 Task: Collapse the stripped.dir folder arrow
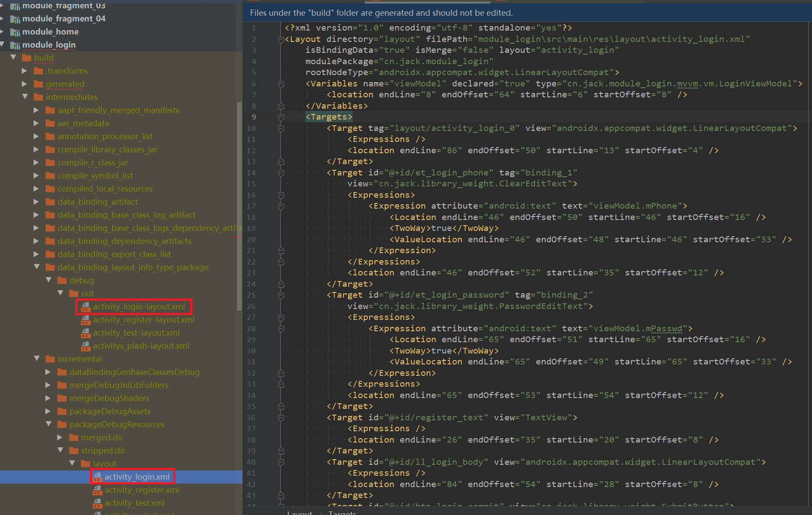(60, 450)
